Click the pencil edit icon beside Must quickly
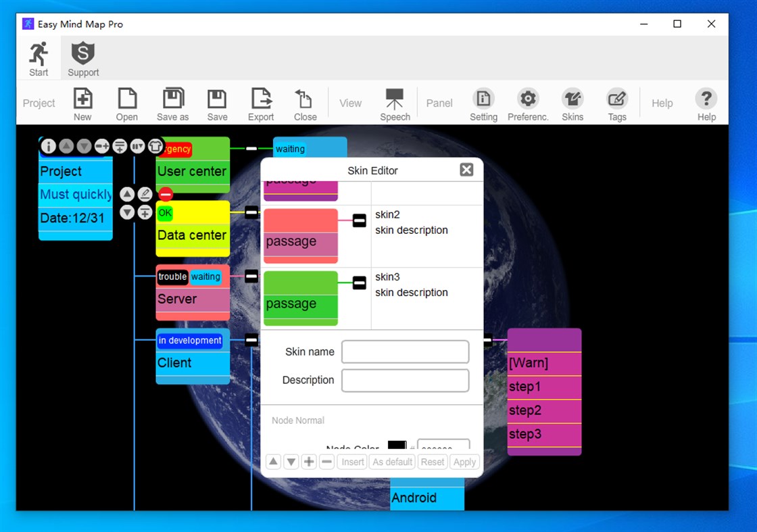This screenshot has height=532, width=757. [145, 193]
